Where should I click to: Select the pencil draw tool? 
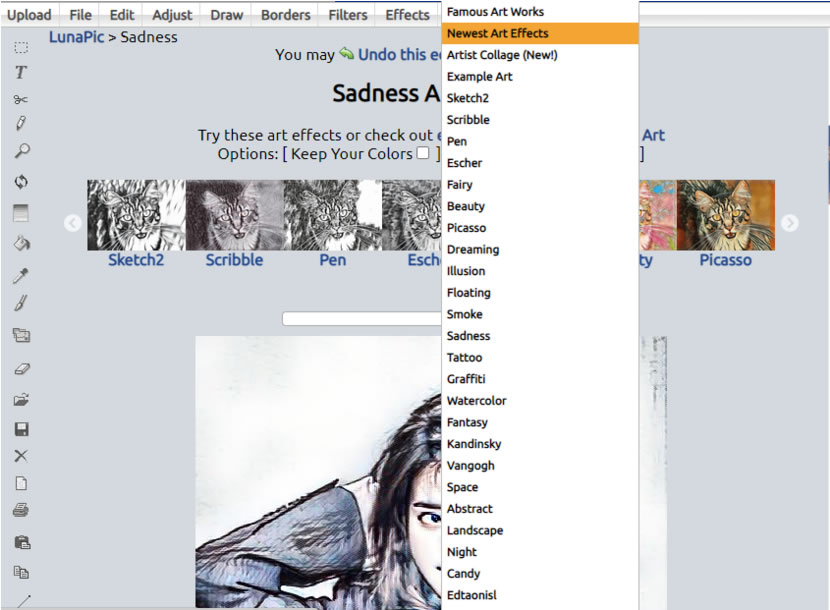(x=21, y=123)
